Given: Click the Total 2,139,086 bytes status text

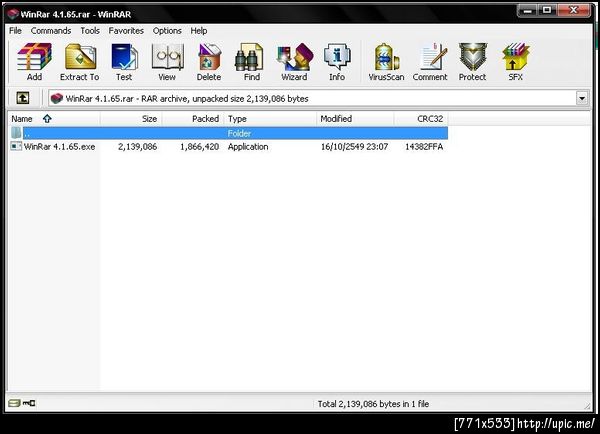Looking at the screenshot, I should (373, 404).
